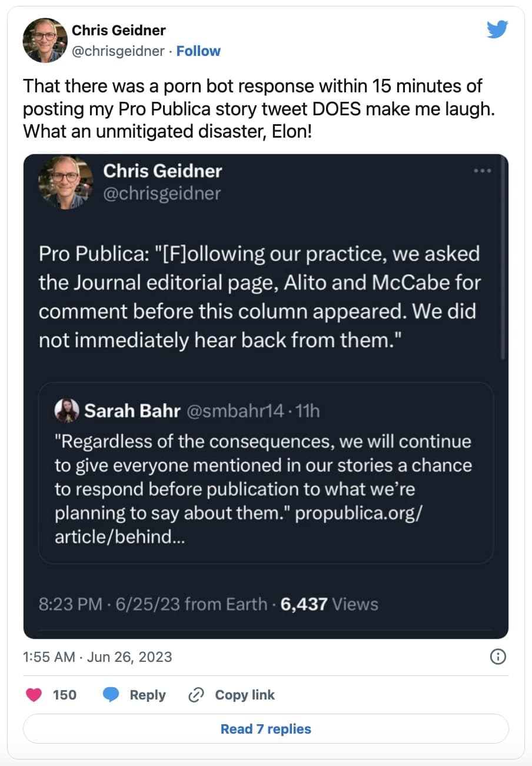Click the Twitter bird logo
Viewport: 532px width, 766px height.
pos(497,29)
